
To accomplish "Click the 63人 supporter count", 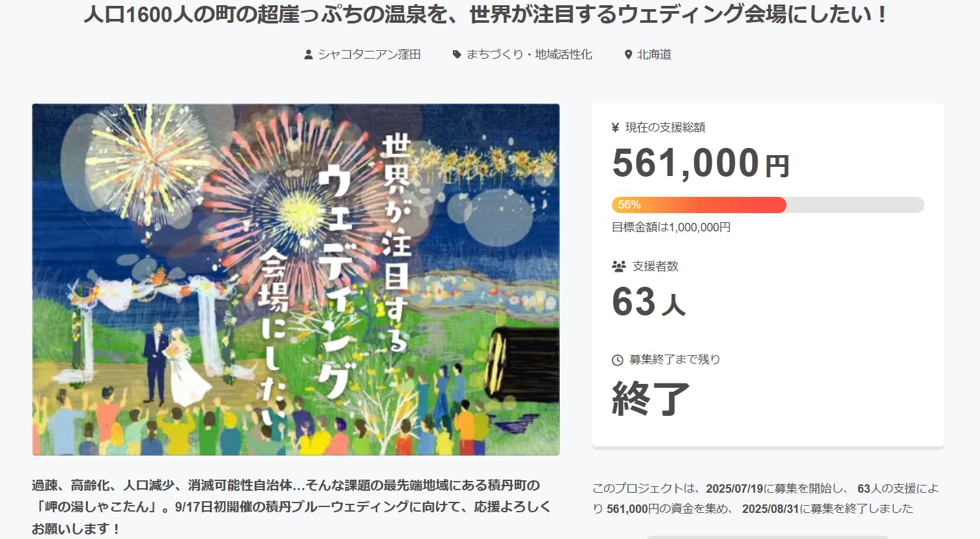I will (x=648, y=302).
